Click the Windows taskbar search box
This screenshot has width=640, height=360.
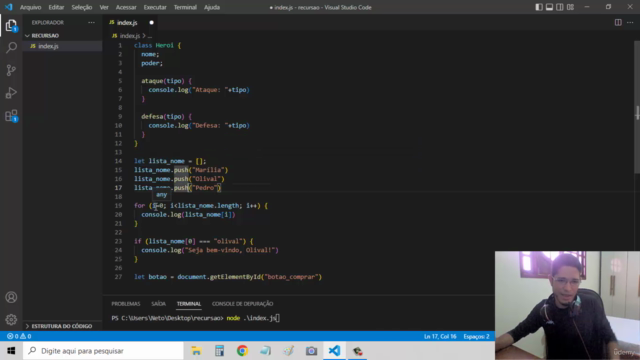point(104,351)
